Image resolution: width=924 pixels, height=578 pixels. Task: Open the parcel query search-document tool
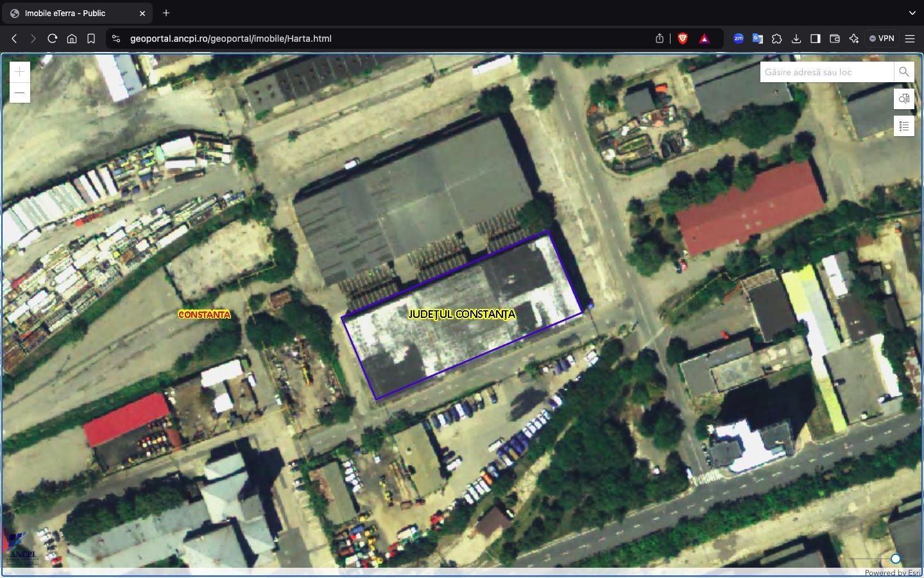click(x=903, y=99)
